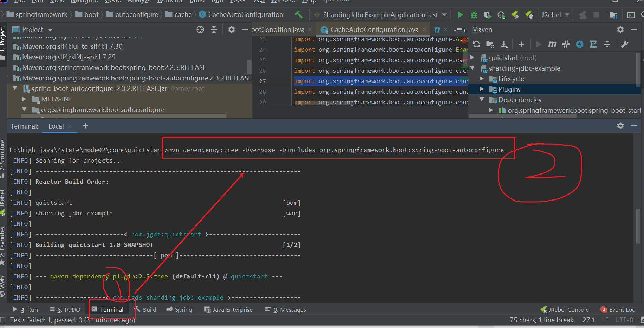
Task: Run with JRebel rocket icon
Action: click(x=515, y=15)
